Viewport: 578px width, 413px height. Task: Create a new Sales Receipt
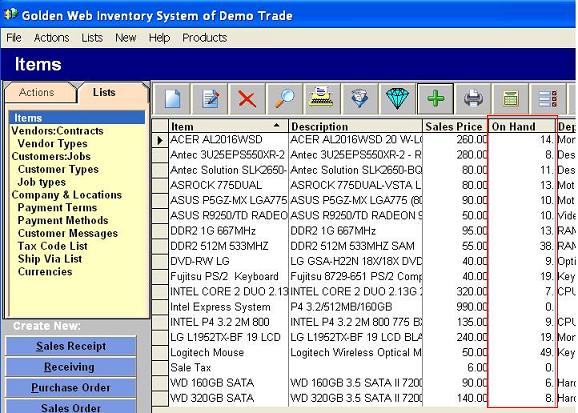click(x=71, y=346)
